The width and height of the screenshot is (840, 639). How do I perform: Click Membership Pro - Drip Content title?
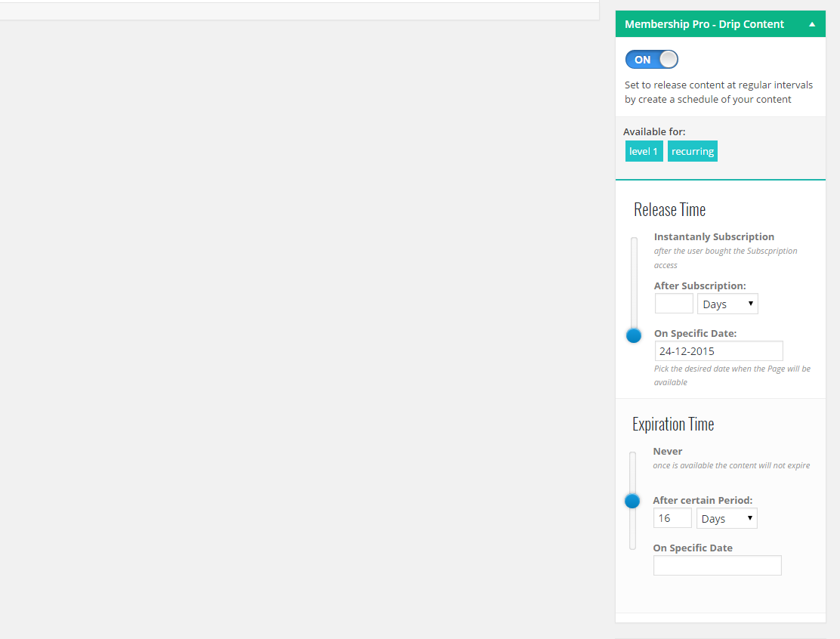704,24
